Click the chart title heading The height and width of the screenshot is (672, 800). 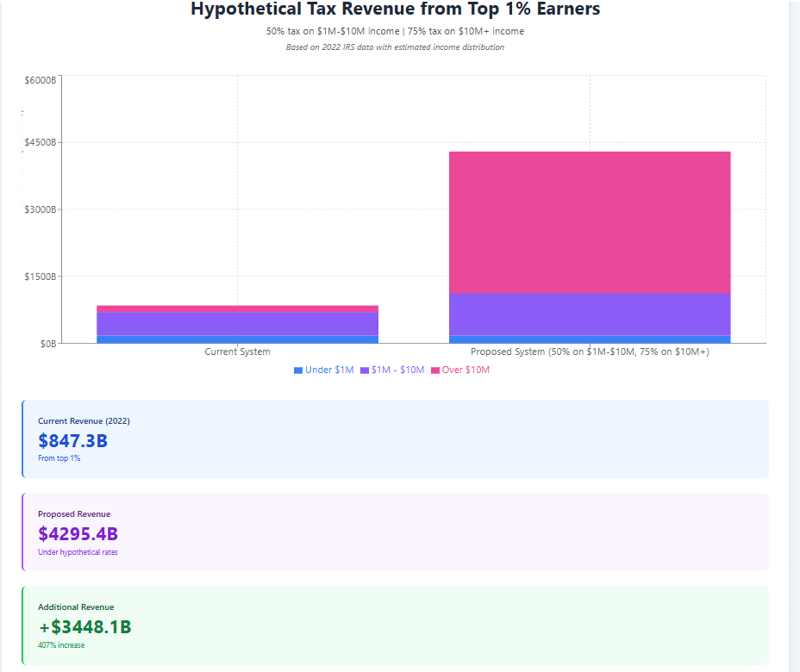(x=395, y=9)
